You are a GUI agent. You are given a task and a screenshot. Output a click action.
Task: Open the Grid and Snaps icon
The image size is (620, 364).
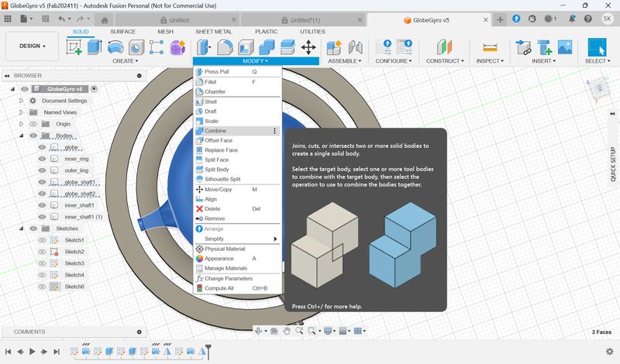coord(343,331)
